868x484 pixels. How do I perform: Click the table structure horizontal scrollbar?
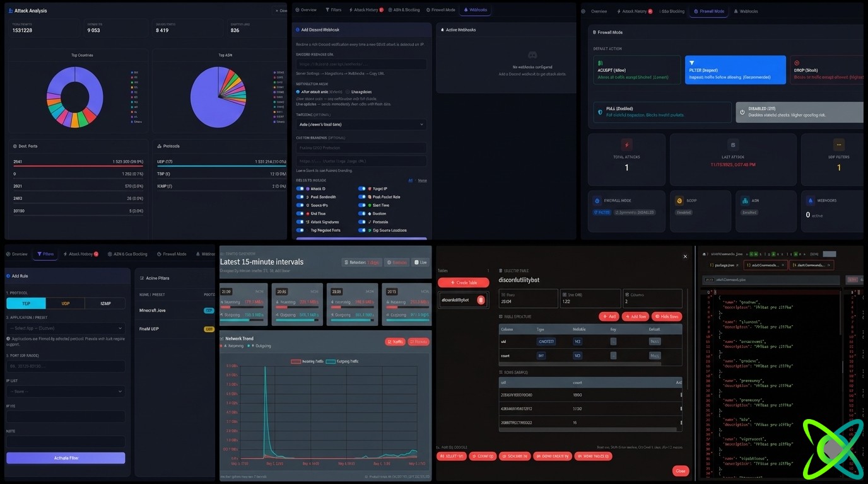[580, 364]
